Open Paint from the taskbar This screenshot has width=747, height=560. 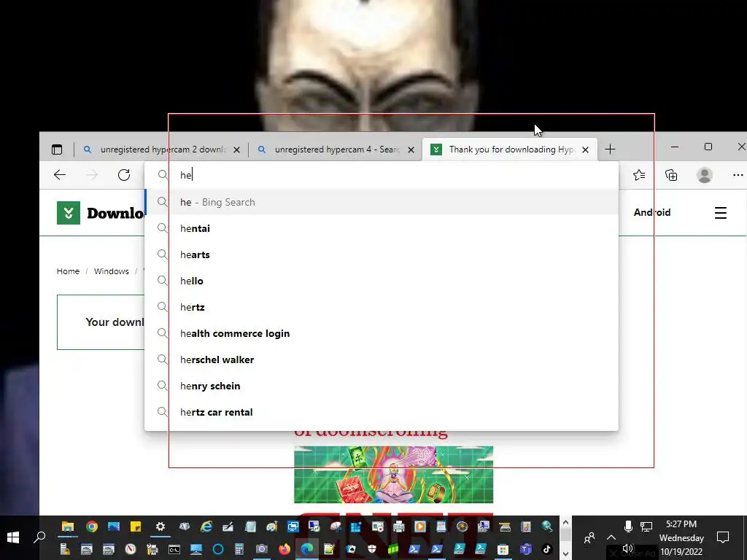coord(271,526)
